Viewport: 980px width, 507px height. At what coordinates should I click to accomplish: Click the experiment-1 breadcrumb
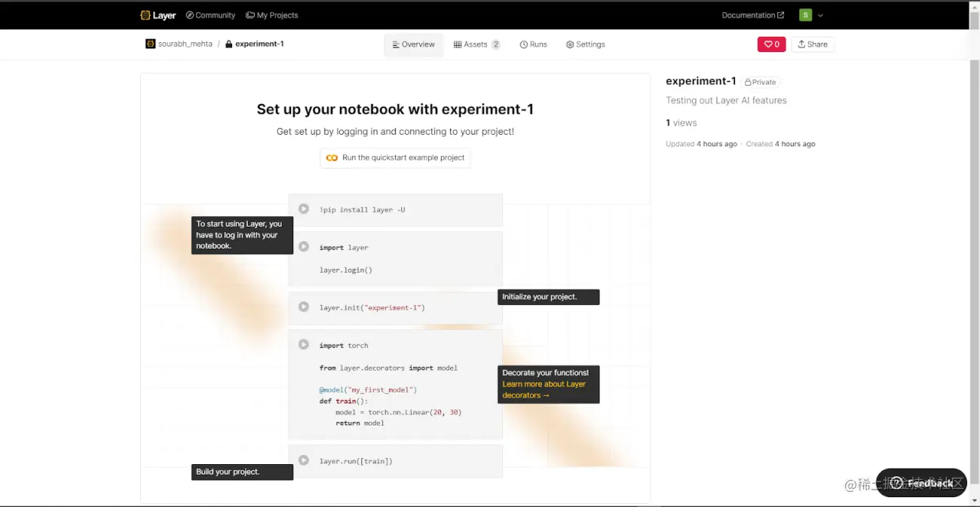pyautogui.click(x=255, y=44)
